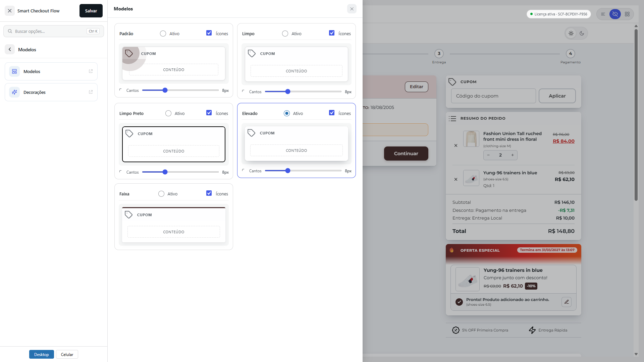
Task: Click the Limpo Preto model preview thumbnail
Action: pos(174,144)
